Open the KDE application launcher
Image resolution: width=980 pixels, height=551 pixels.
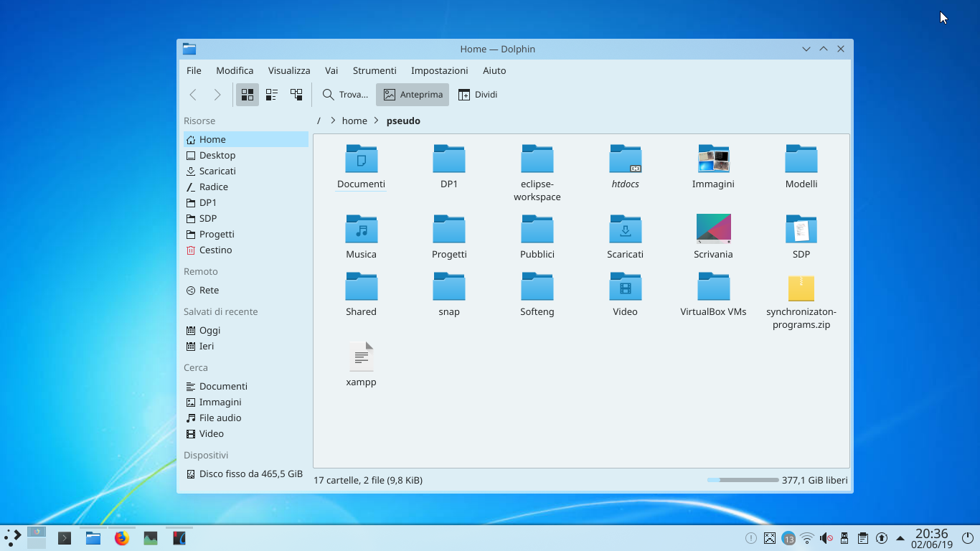(13, 537)
